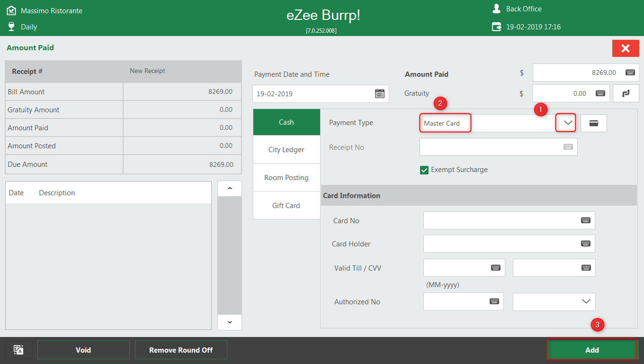Open the keyboard for Card Holder
The image size is (644, 364).
click(586, 244)
